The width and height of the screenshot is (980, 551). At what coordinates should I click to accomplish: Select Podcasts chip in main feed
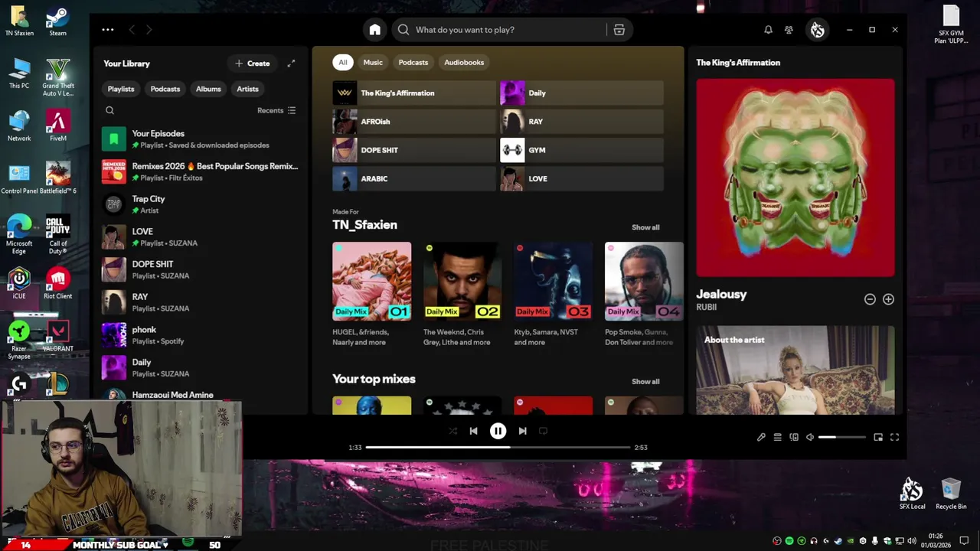(413, 62)
